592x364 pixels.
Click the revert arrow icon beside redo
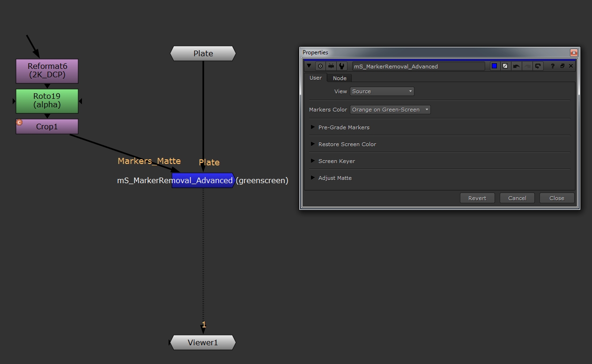pos(538,66)
